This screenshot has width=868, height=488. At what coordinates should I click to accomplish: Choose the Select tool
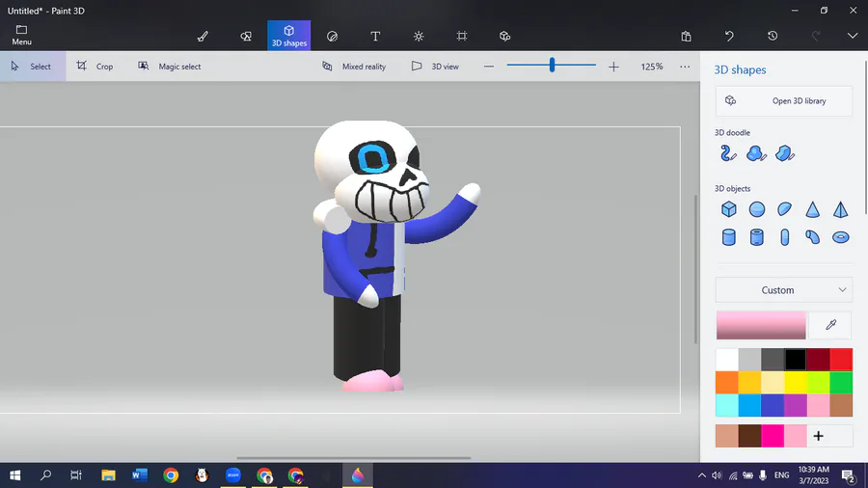click(x=32, y=67)
